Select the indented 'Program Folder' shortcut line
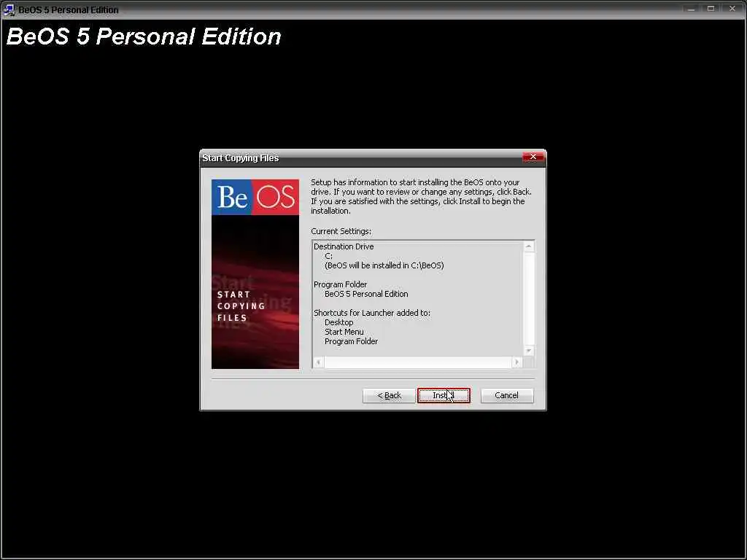This screenshot has height=560, width=747. click(x=351, y=341)
